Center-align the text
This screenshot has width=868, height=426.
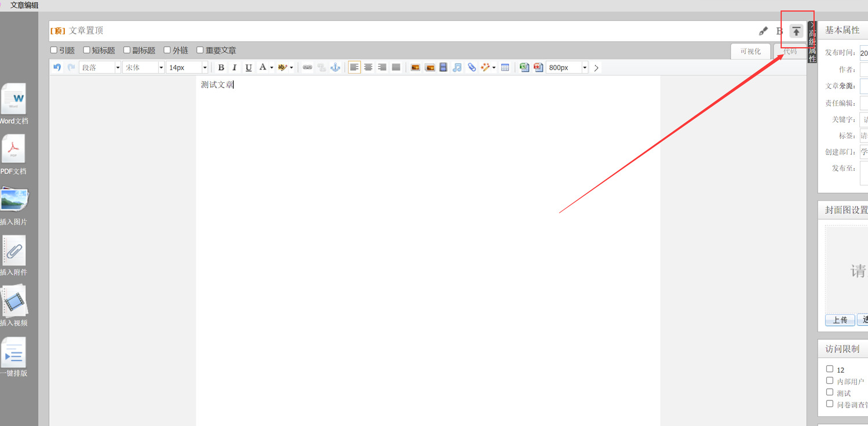click(368, 68)
